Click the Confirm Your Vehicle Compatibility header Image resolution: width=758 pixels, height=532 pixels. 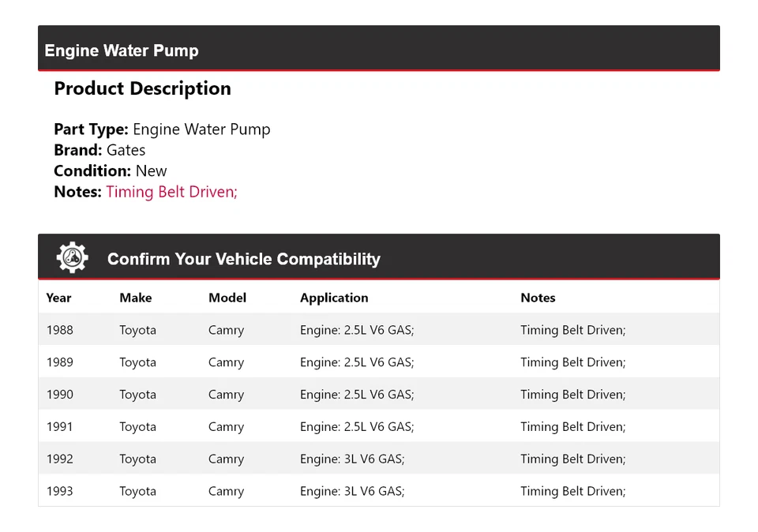click(x=243, y=259)
